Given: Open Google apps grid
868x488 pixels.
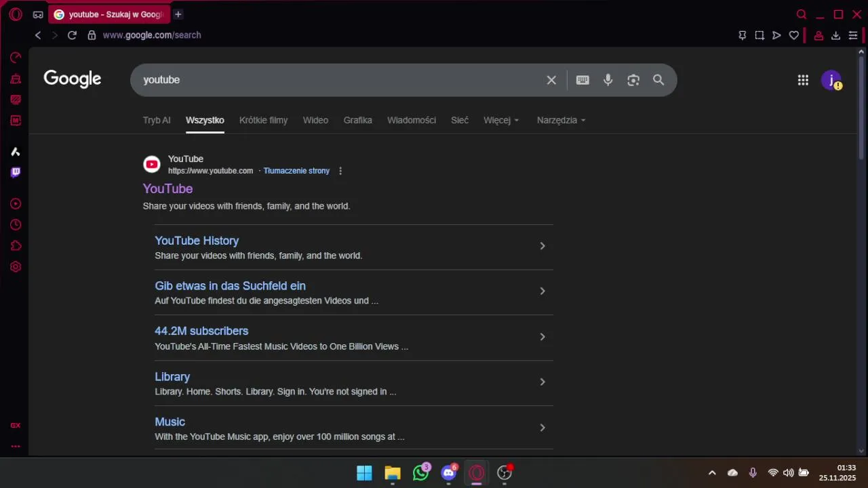Looking at the screenshot, I should [x=803, y=80].
